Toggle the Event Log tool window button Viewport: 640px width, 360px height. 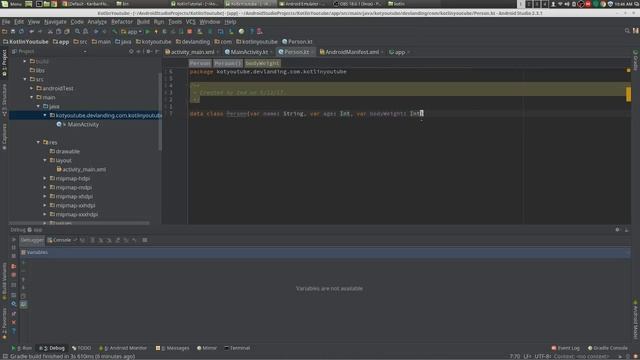566,348
